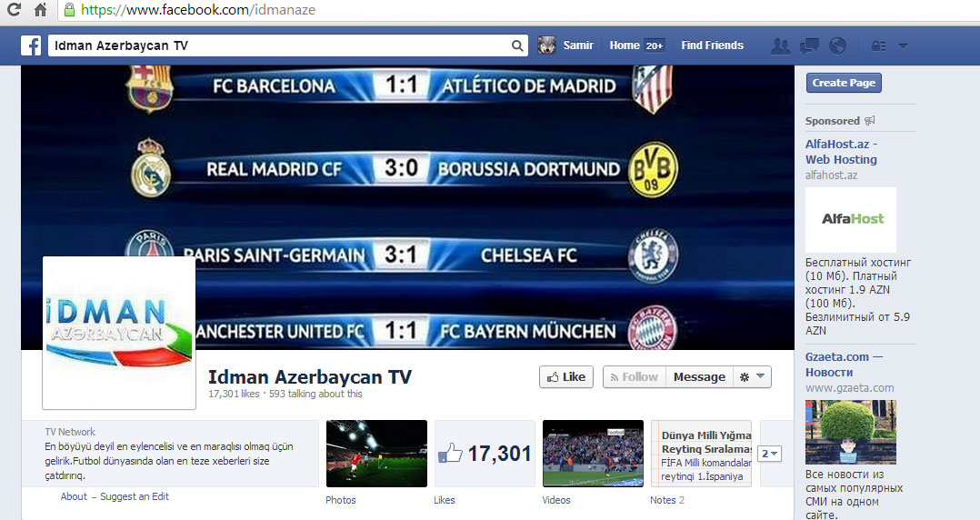Image resolution: width=980 pixels, height=520 pixels.
Task: Like the Idman Azerbaycan TV page
Action: click(566, 377)
